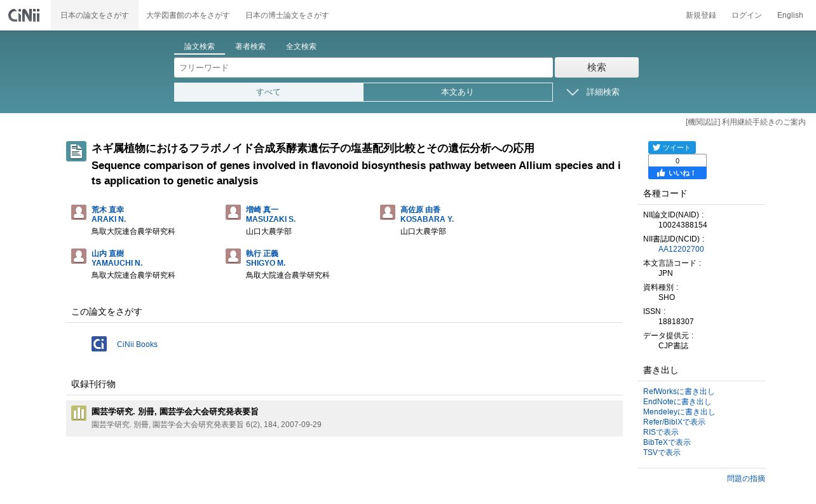816x504 pixels.
Task: Open author 山内 直樹 YAMAUCHI N. link
Action: click(117, 258)
